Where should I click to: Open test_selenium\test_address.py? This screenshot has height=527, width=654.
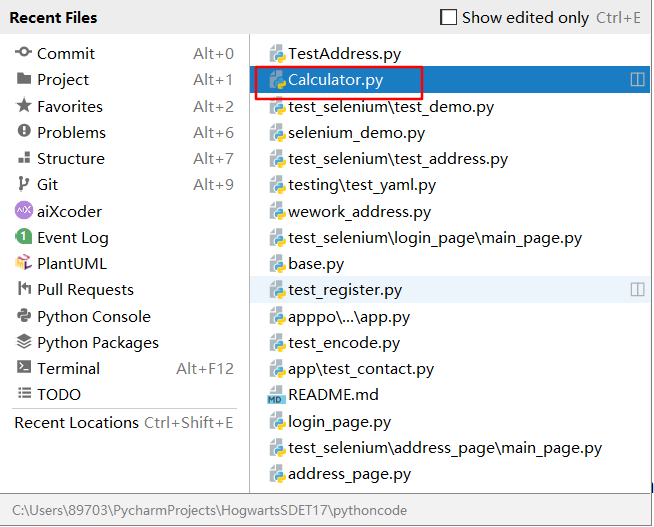point(450,159)
